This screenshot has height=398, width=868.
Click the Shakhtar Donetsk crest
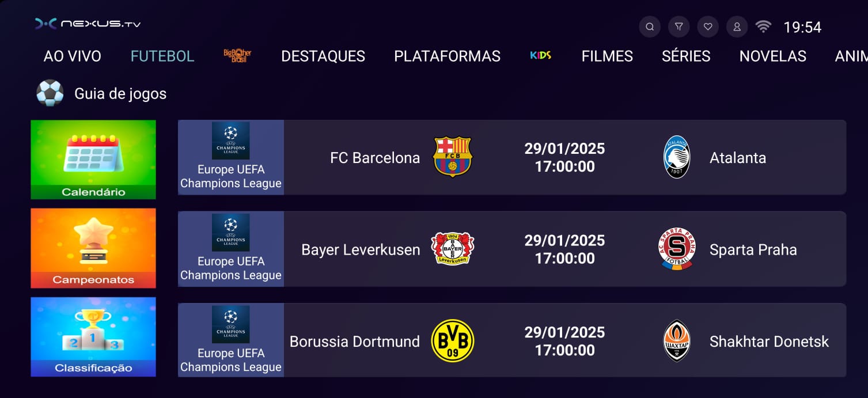(x=677, y=340)
